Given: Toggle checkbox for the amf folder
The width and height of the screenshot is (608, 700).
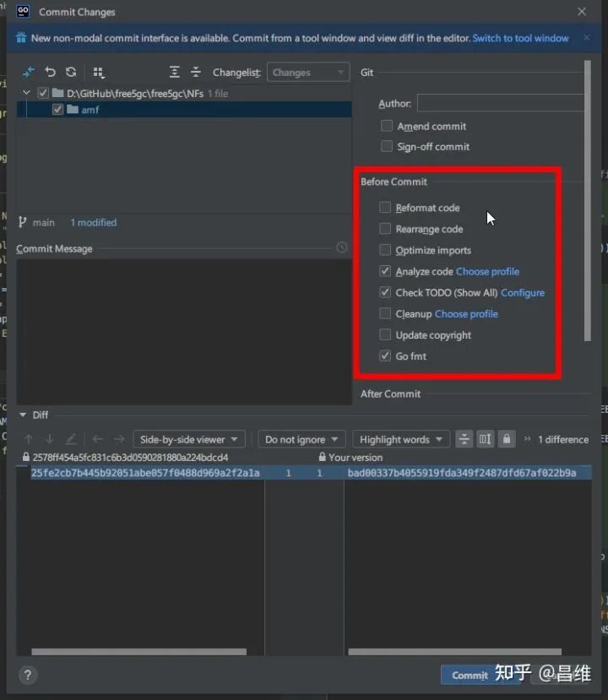Looking at the screenshot, I should tap(57, 110).
